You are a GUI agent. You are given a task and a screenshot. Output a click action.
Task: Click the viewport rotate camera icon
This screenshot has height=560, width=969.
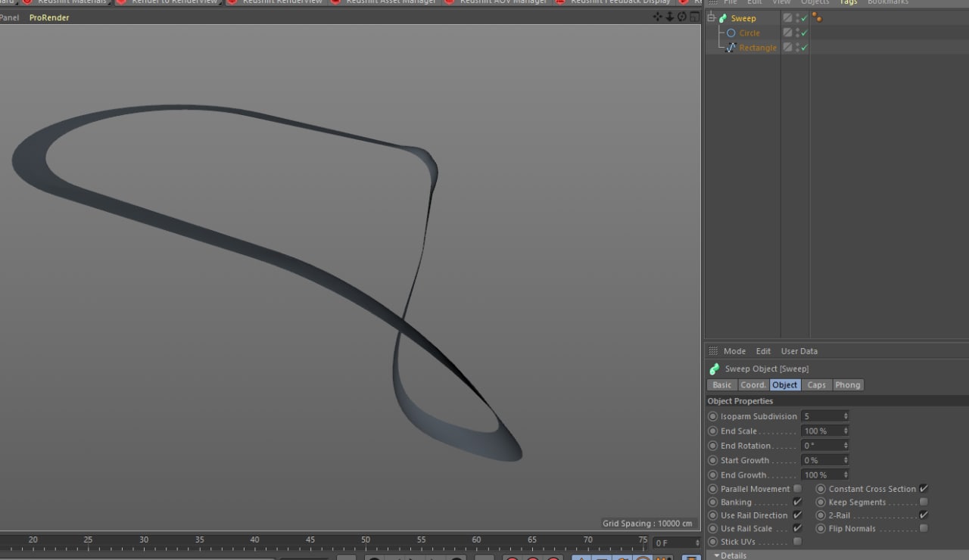681,17
